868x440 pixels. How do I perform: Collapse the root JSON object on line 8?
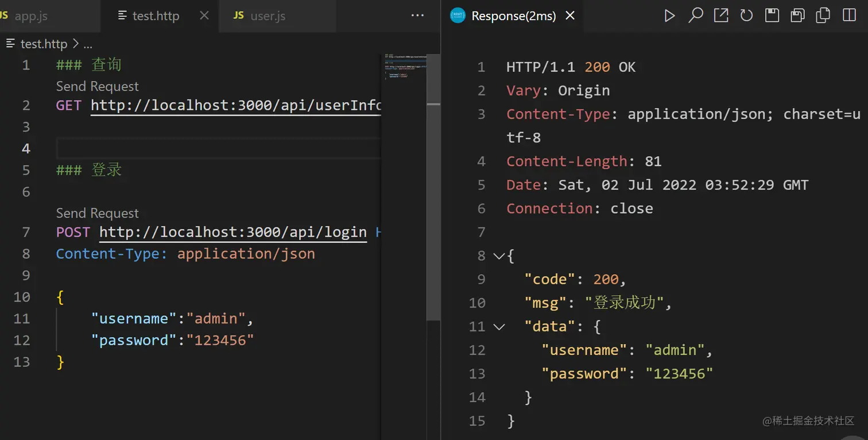point(498,256)
